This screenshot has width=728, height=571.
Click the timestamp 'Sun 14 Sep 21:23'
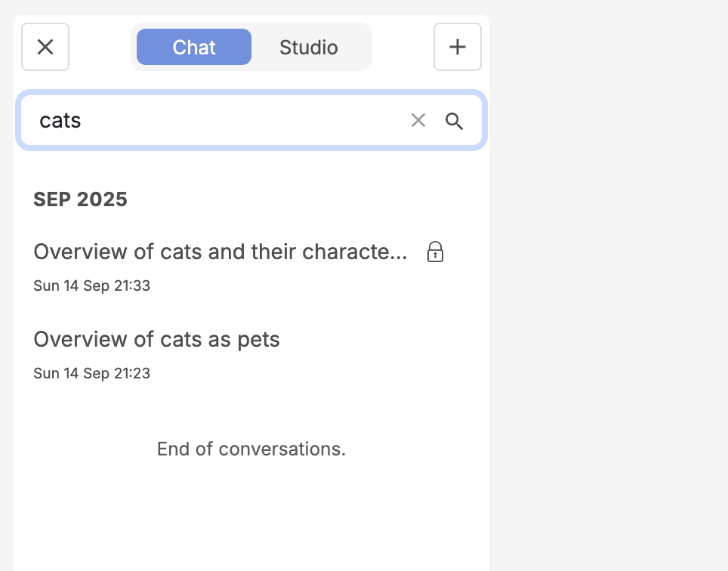(91, 372)
